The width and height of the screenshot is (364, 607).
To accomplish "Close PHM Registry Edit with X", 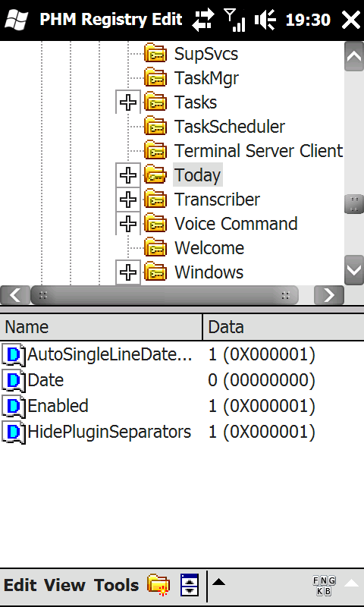I will (x=351, y=20).
